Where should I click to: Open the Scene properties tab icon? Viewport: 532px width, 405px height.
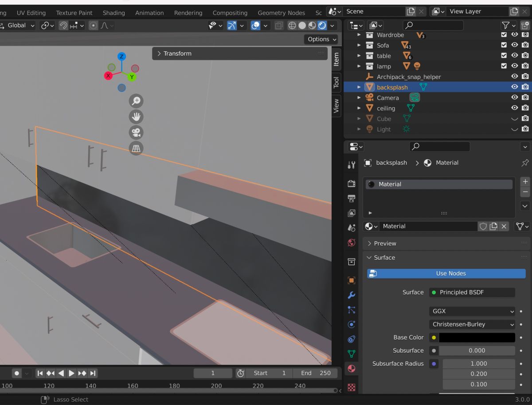352,228
